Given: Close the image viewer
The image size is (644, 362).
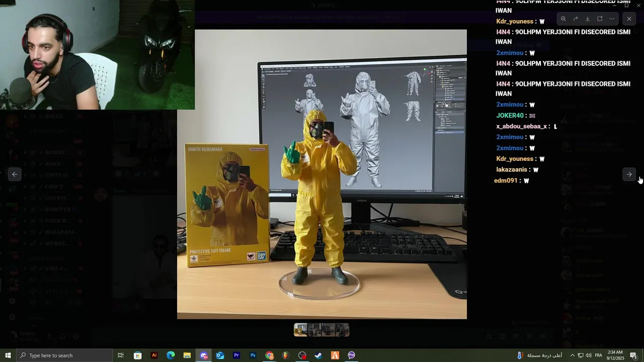Looking at the screenshot, I should [x=629, y=19].
